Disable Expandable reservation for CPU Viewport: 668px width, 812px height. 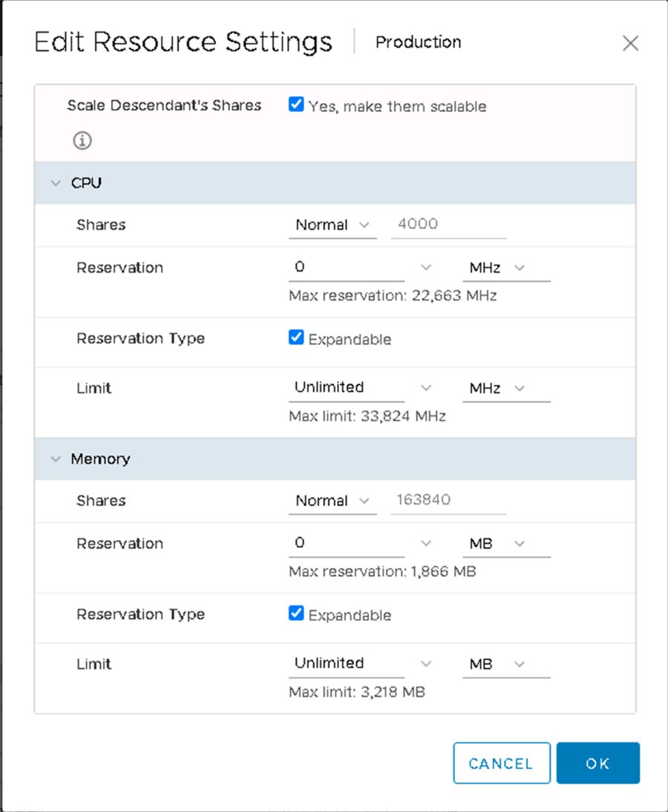(295, 338)
